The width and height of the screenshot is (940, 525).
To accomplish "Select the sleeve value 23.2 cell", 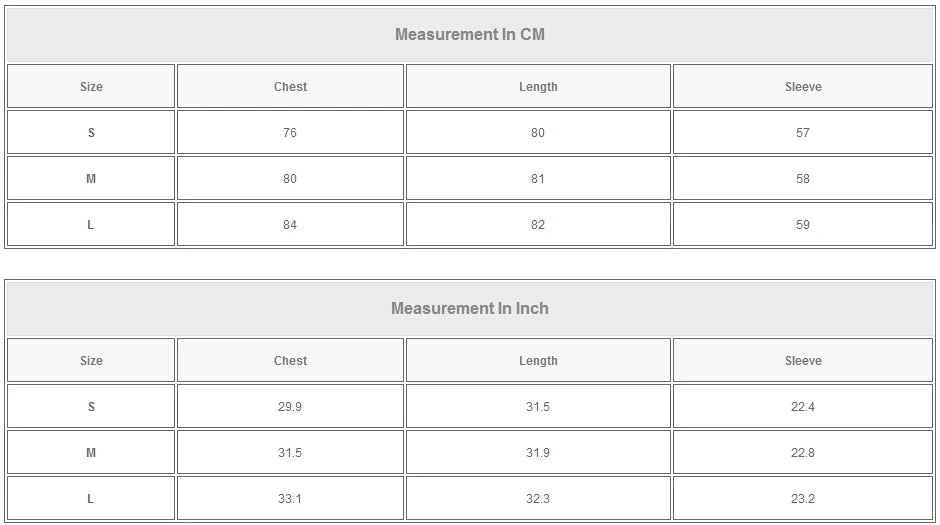I will coord(803,499).
